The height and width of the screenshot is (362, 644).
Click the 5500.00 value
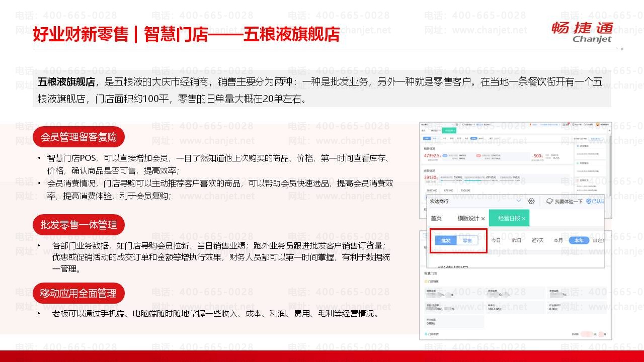tap(465, 191)
